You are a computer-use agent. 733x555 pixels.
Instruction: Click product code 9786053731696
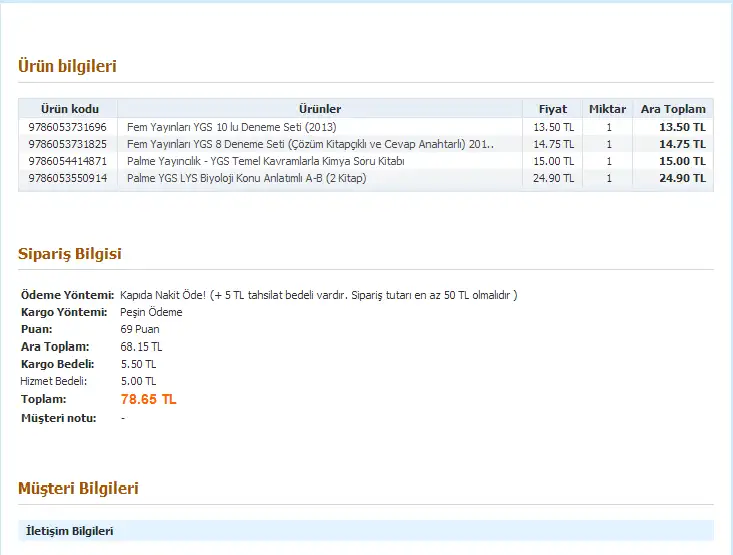pos(67,127)
